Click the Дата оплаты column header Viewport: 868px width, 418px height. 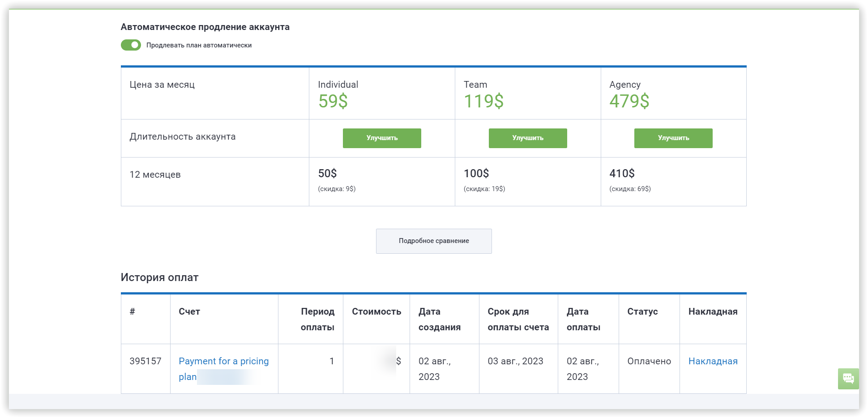(x=583, y=319)
